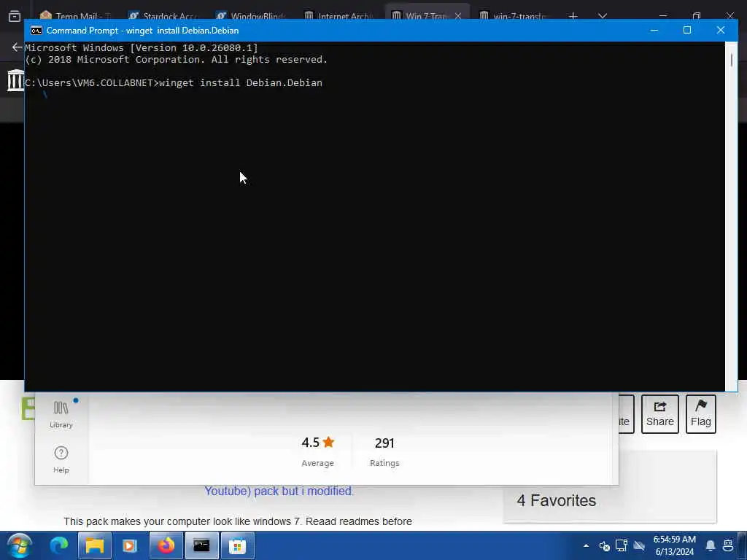This screenshot has width=747, height=560.
Task: Click the muted volume tray icon
Action: (604, 545)
